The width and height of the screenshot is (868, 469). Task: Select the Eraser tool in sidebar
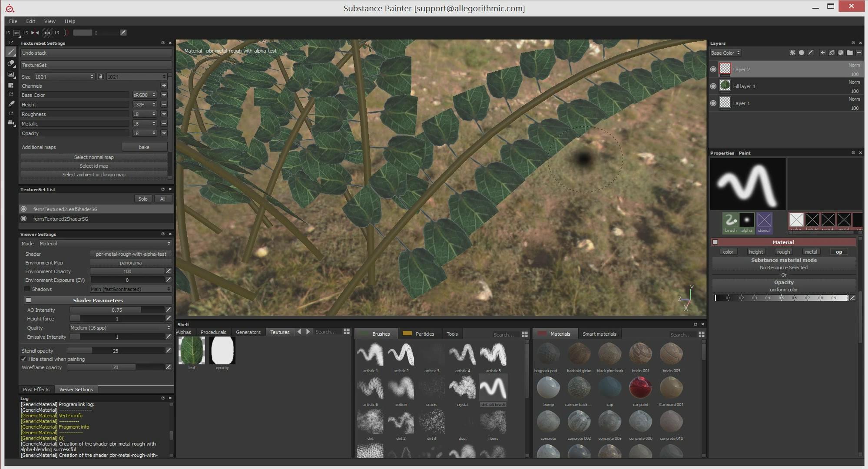click(x=11, y=63)
